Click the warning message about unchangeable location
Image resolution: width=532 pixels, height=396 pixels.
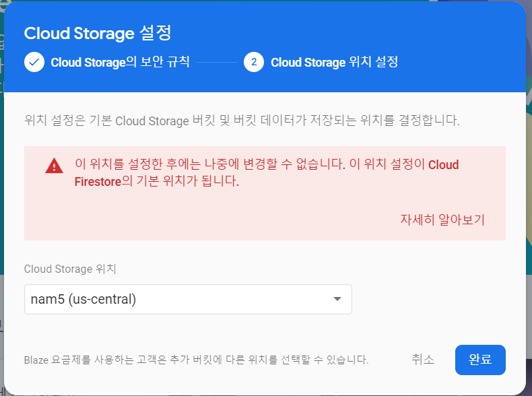tap(249, 164)
